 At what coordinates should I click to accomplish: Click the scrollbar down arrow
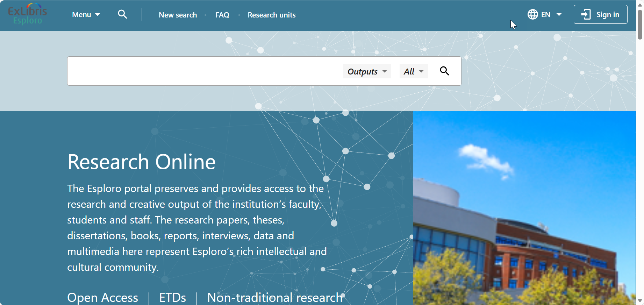[x=640, y=300]
